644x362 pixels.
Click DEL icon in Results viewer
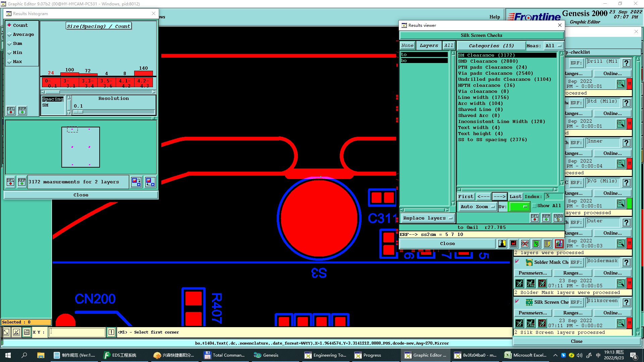click(x=535, y=218)
